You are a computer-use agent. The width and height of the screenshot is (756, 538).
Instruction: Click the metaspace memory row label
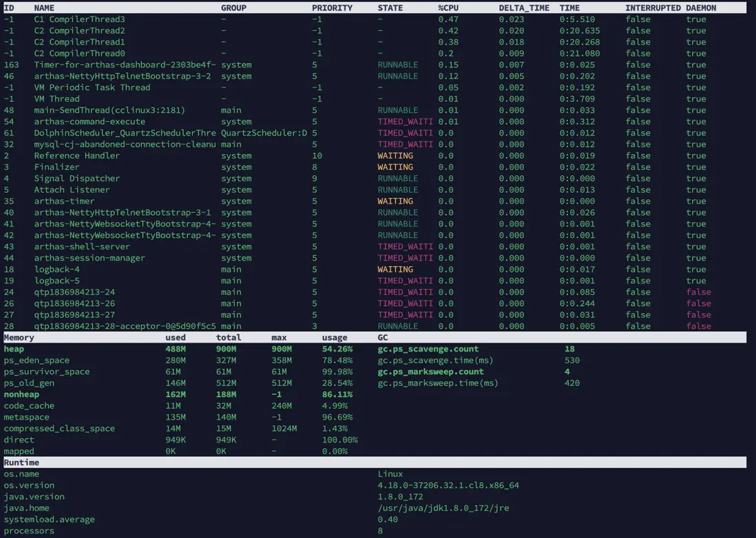coord(26,417)
